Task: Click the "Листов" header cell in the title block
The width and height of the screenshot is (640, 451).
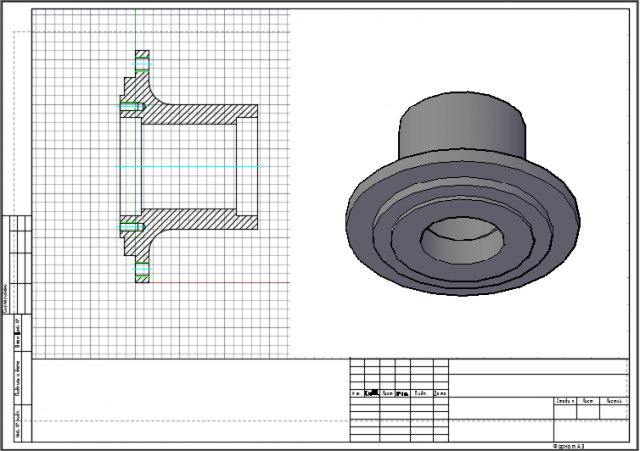Action: pyautogui.click(x=614, y=401)
